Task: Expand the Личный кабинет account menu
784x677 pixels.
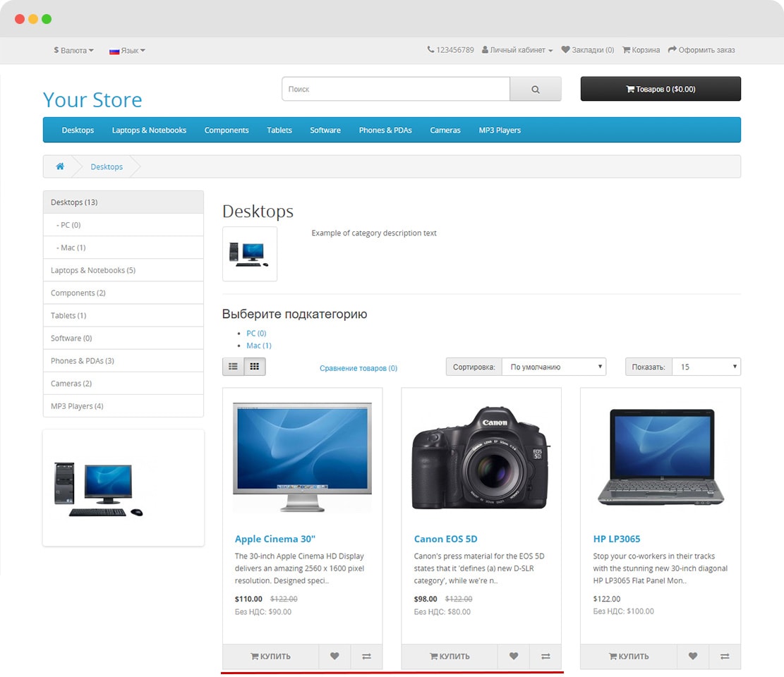Action: tap(517, 50)
